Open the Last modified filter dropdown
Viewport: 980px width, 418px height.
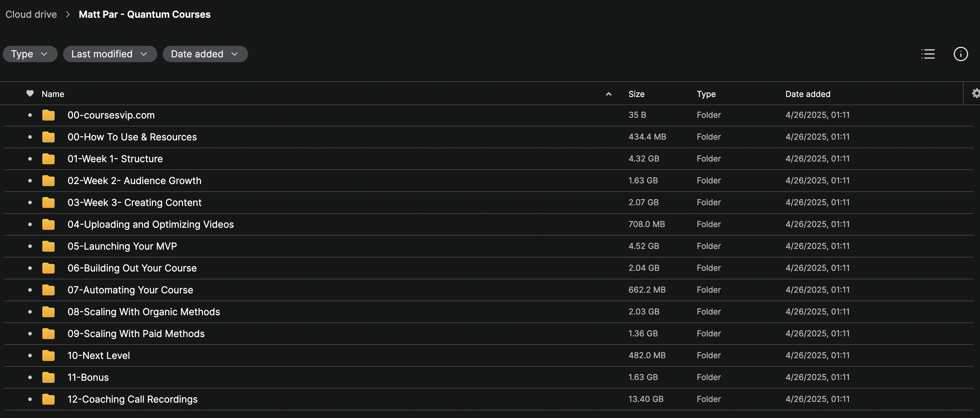click(x=110, y=54)
